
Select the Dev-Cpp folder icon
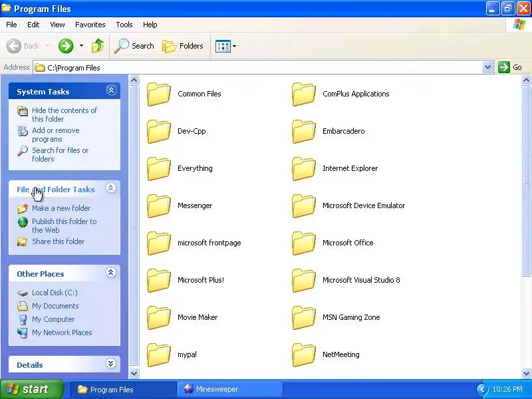click(x=159, y=131)
